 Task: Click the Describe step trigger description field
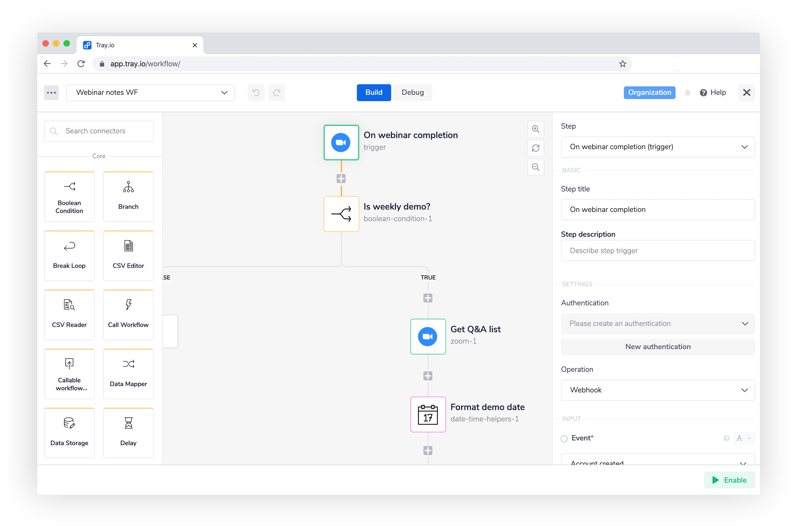[657, 250]
